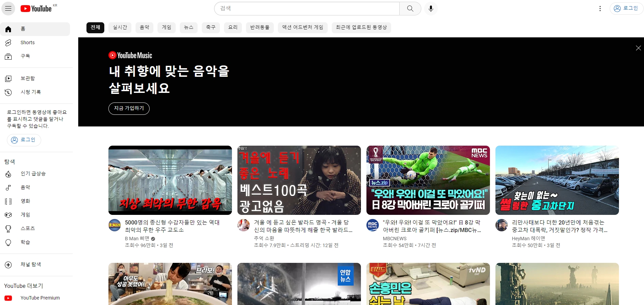Click the sidebar 로그인 button
644x305 pixels.
pos(24,140)
